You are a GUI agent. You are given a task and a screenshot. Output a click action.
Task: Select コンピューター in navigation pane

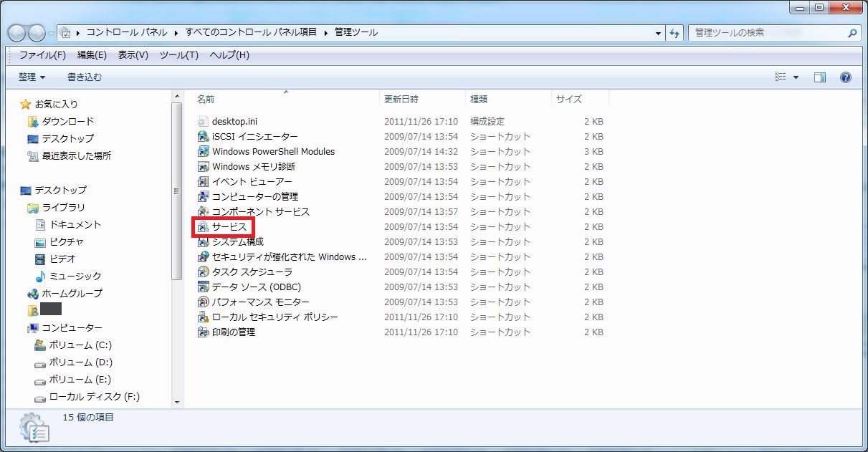65,328
